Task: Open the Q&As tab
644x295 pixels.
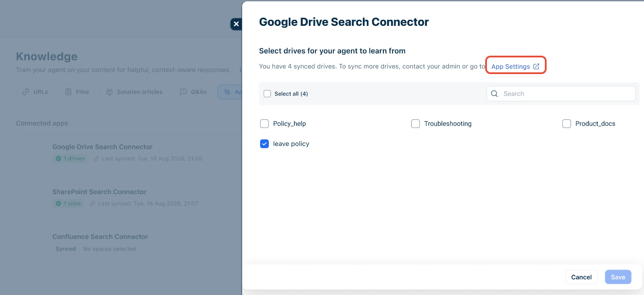Action: pos(193,92)
